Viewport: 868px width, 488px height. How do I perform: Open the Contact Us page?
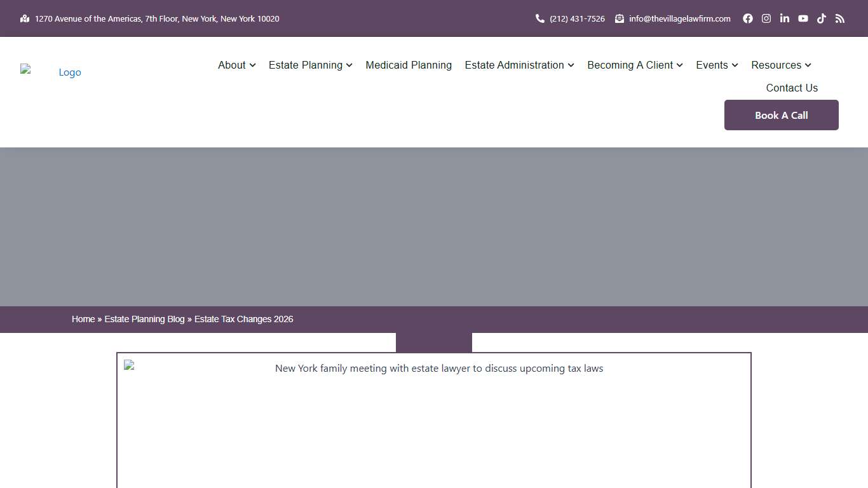click(792, 88)
